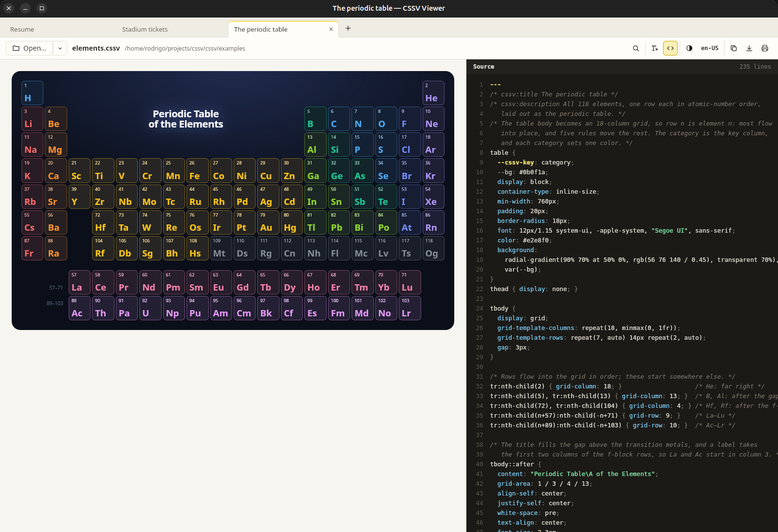
Task: Click the copy icon in toolbar
Action: click(x=734, y=48)
